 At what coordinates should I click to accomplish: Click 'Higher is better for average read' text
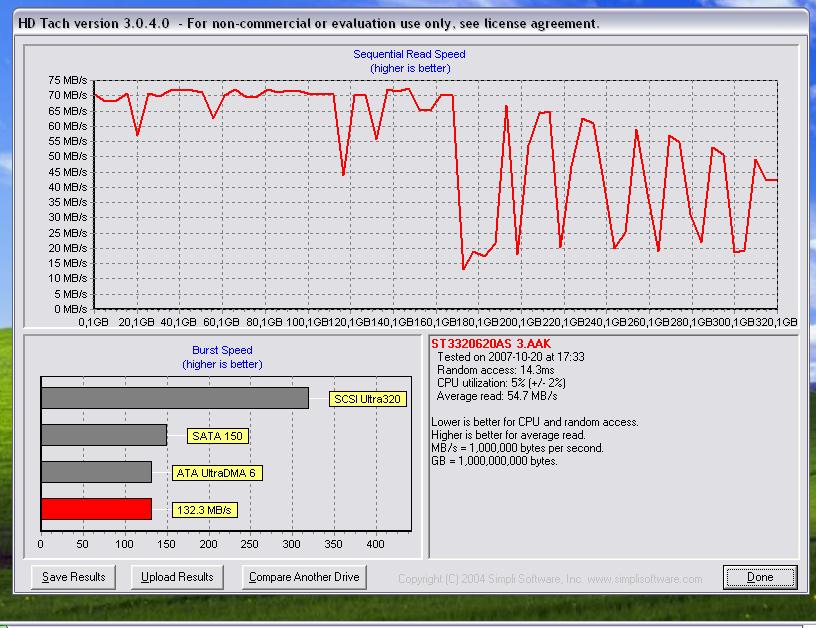point(508,435)
